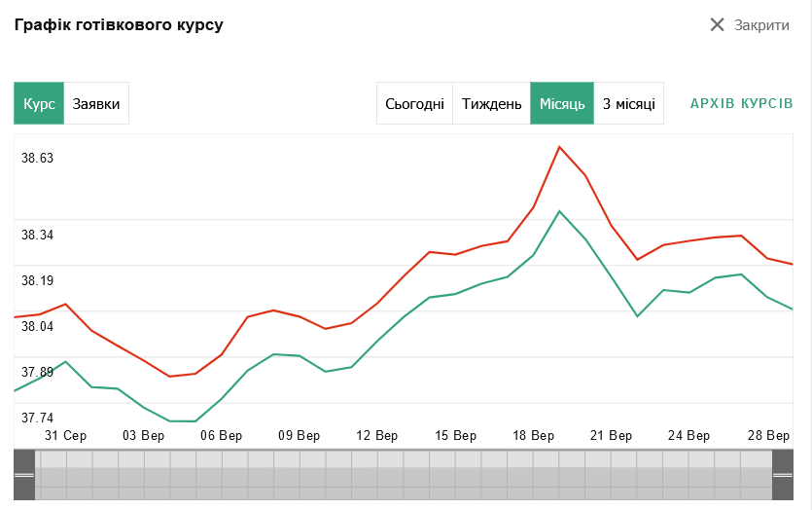
Task: Click the red line's lowest dip
Action: 169,376
